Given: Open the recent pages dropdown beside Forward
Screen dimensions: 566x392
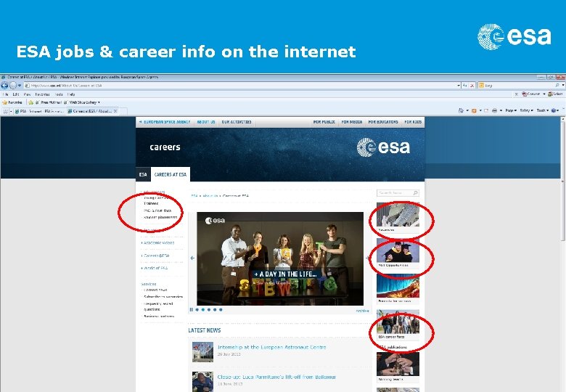Looking at the screenshot, I should (20, 86).
